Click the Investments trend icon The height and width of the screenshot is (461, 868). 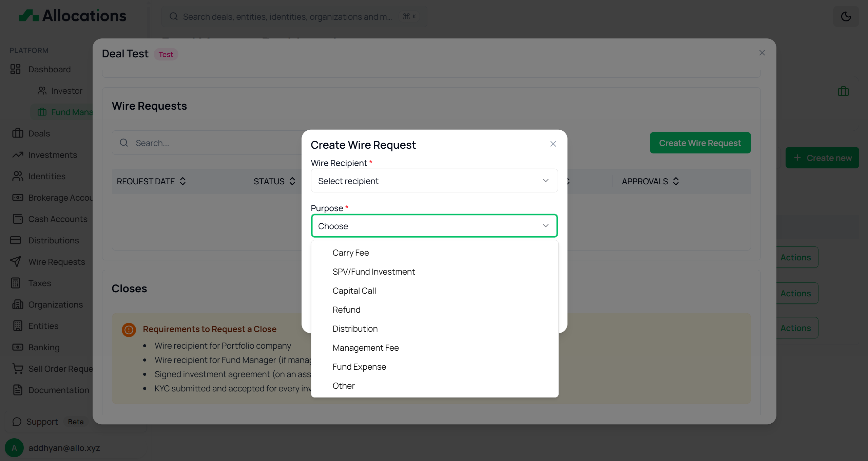pyautogui.click(x=18, y=155)
